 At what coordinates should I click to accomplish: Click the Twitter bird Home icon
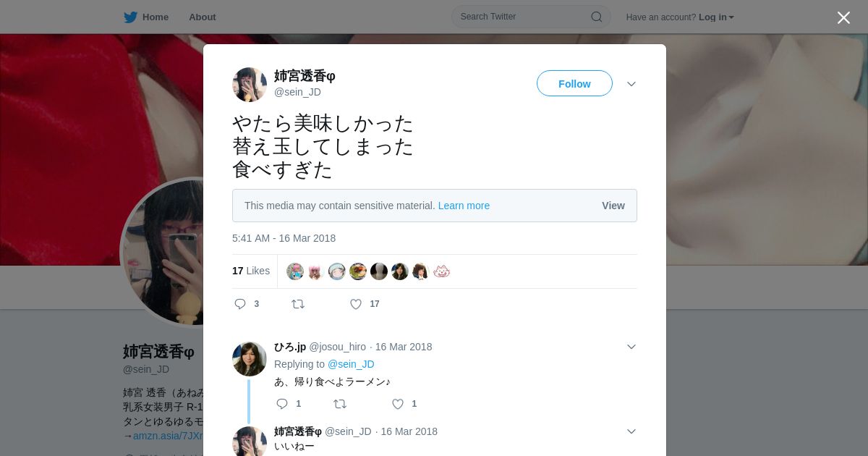[x=130, y=17]
